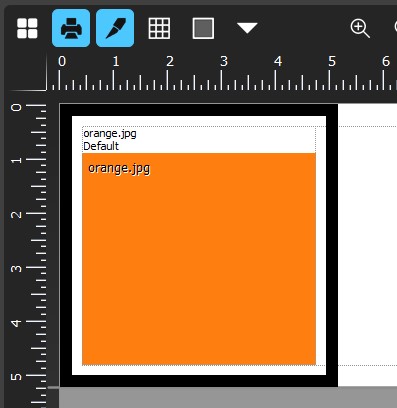
Task: Click the 5 mark on horizontal ruler
Action: [332, 61]
